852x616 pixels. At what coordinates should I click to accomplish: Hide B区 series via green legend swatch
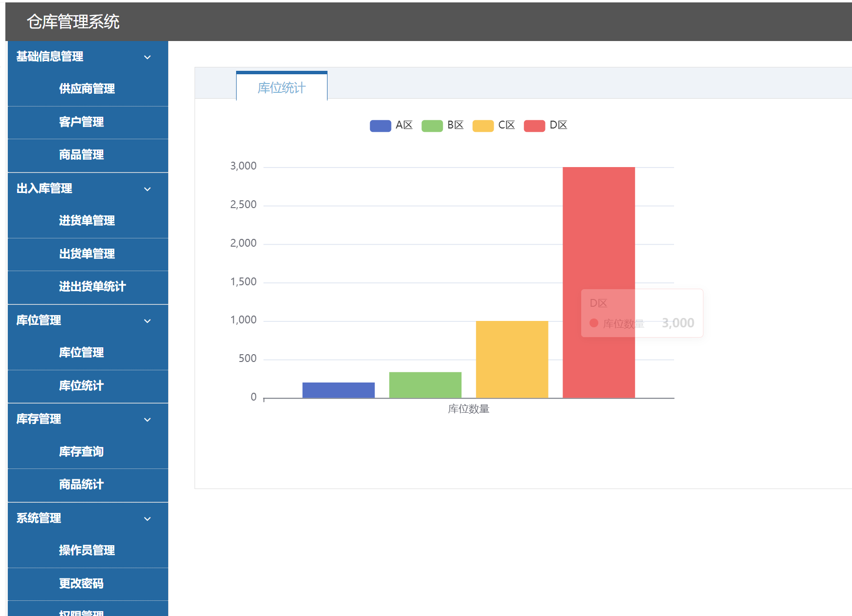pos(432,126)
